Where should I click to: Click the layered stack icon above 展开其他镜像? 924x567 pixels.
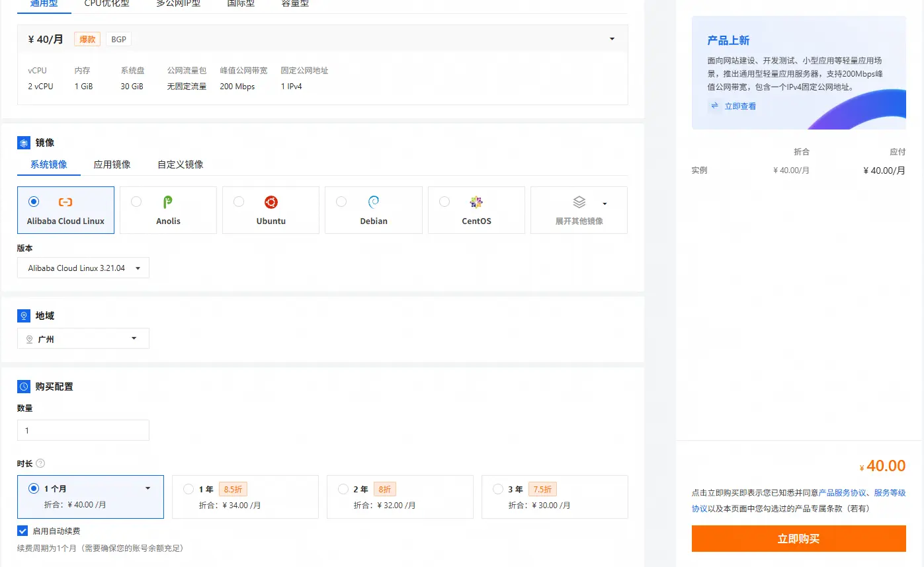click(x=579, y=202)
